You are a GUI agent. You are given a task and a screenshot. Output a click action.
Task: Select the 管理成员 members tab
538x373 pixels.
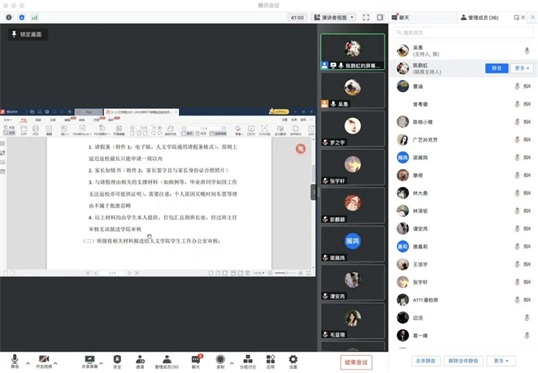pyautogui.click(x=479, y=17)
